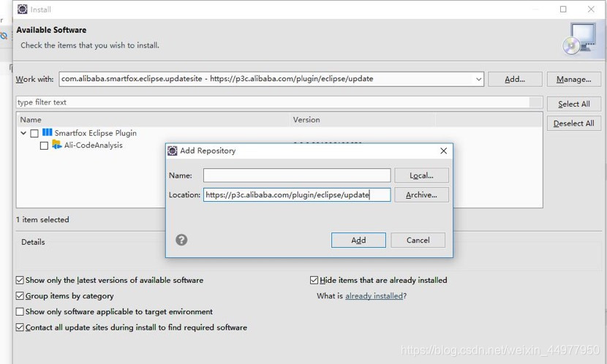The height and width of the screenshot is (364, 607).
Task: Maximize the Install window
Action: 563,9
